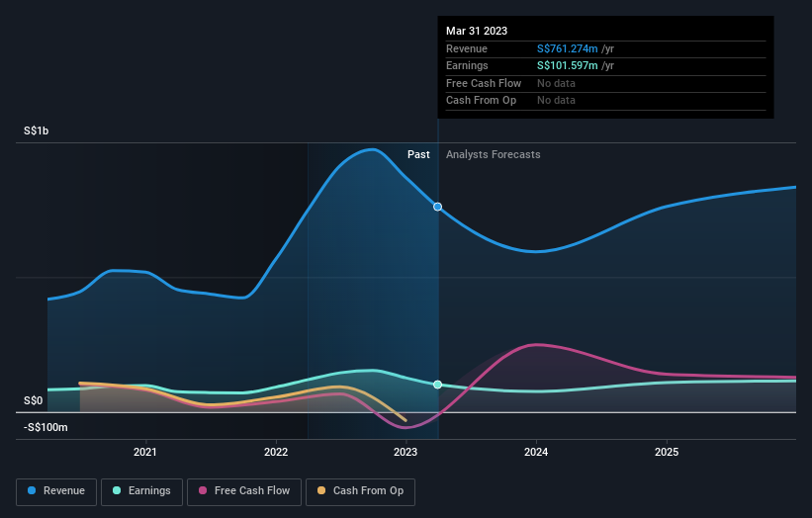Image resolution: width=812 pixels, height=518 pixels.
Task: Click the 2024 x-axis label
Action: pos(536,452)
